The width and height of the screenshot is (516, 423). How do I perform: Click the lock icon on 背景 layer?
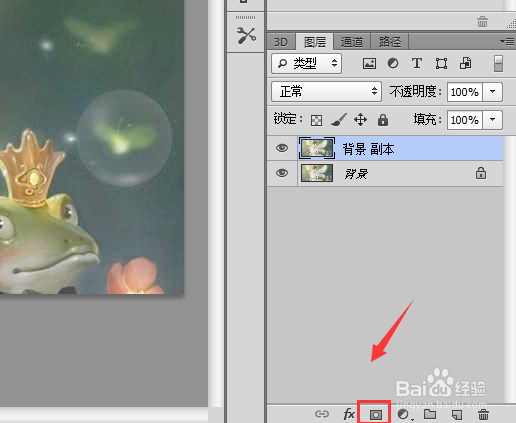[x=480, y=173]
